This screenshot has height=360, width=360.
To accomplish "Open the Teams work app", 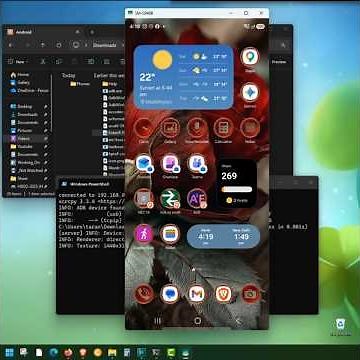I will 197,164.
